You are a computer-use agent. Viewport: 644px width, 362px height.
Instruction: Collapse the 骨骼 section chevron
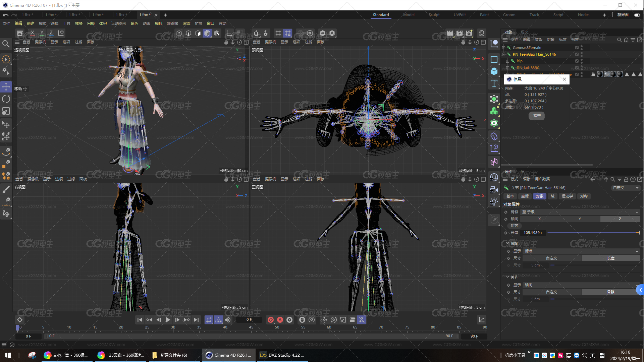click(x=508, y=243)
